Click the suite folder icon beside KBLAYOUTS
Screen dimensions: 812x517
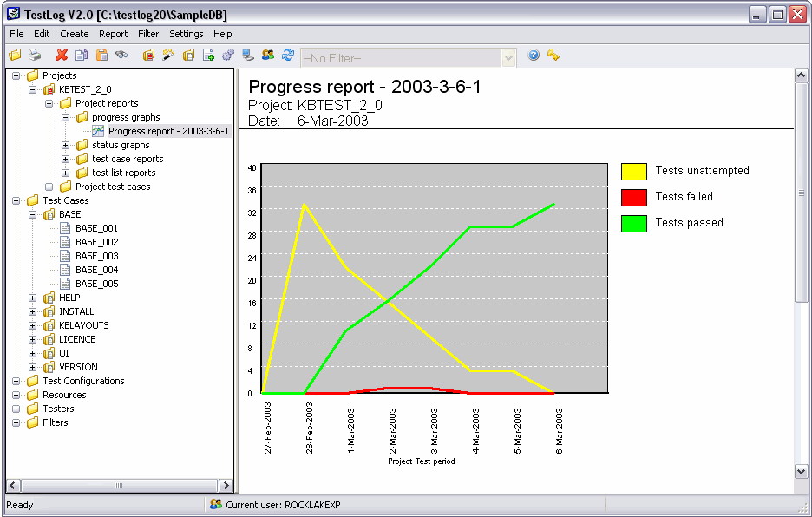(x=49, y=325)
